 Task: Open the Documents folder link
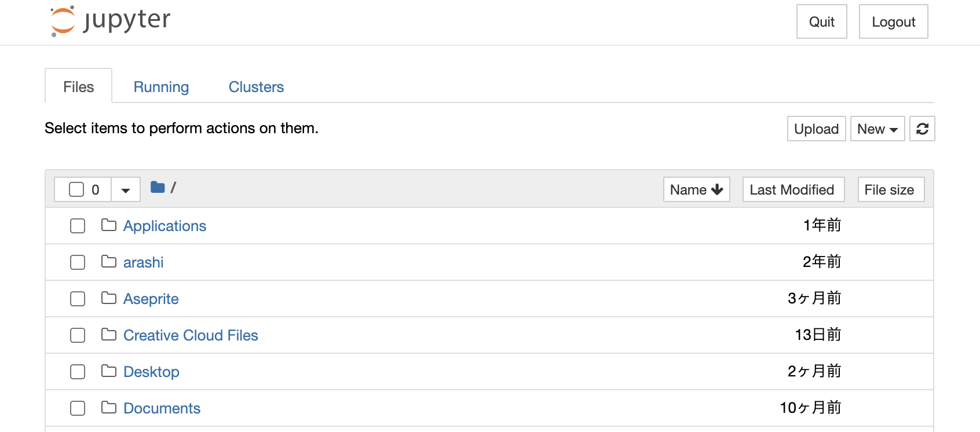pos(162,408)
